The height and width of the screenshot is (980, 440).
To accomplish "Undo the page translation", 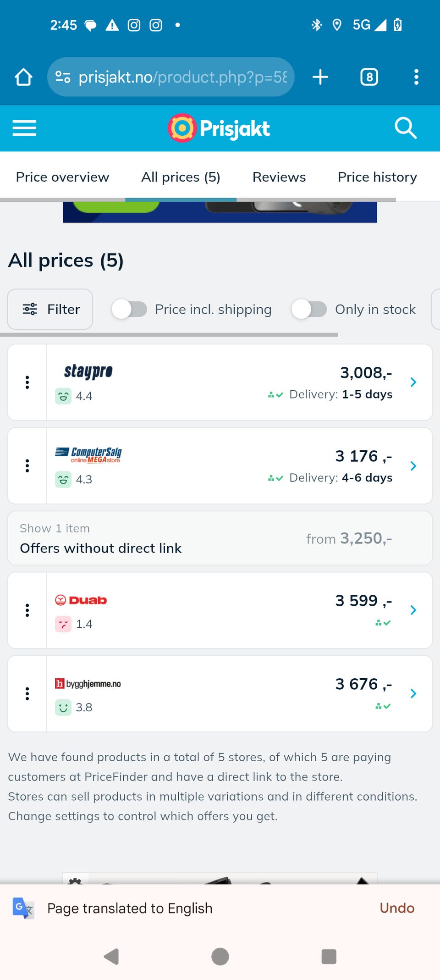I will 397,908.
